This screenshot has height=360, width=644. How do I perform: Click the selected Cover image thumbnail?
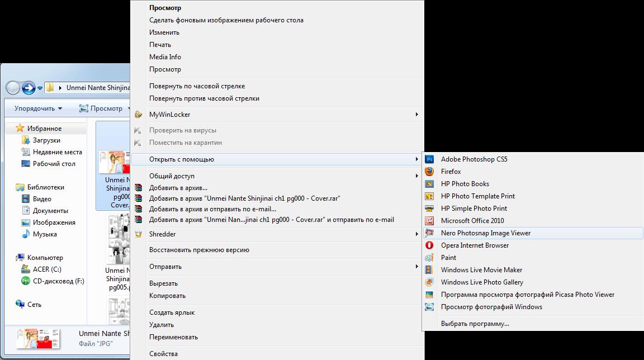(115, 162)
